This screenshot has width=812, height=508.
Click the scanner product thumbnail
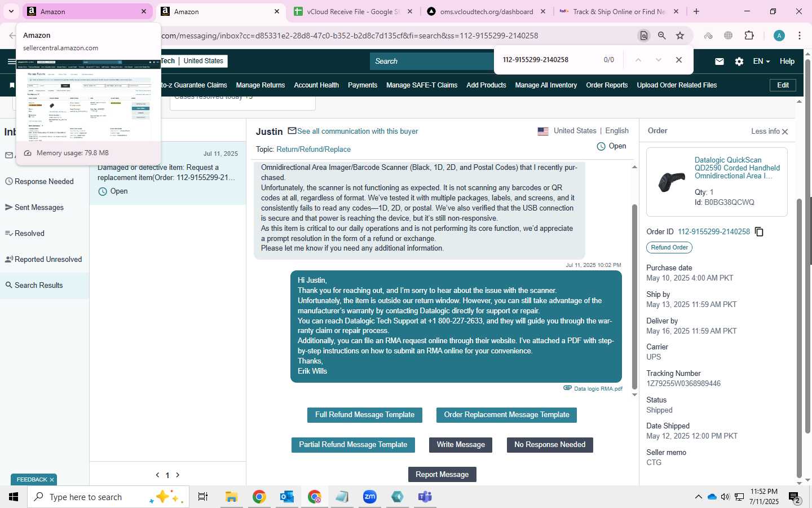pos(672,182)
